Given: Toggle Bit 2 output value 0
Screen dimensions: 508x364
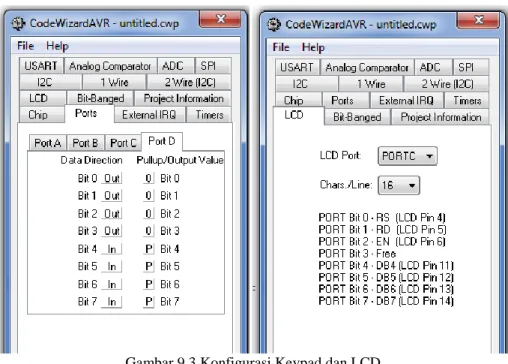Looking at the screenshot, I should (x=149, y=213).
